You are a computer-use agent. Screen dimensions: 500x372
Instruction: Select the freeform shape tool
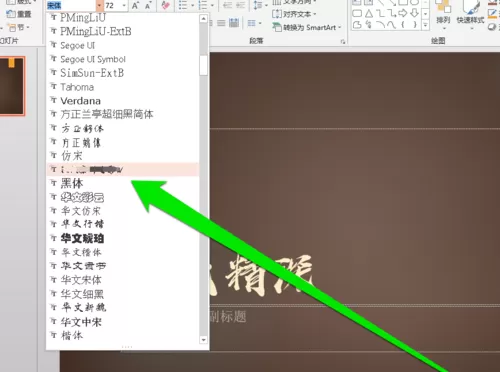[357, 25]
